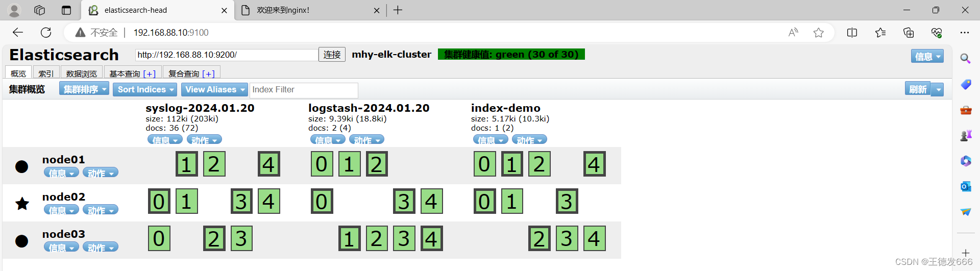Image resolution: width=980 pixels, height=271 pixels.
Task: Open browser settings and more menu
Action: click(x=964, y=33)
